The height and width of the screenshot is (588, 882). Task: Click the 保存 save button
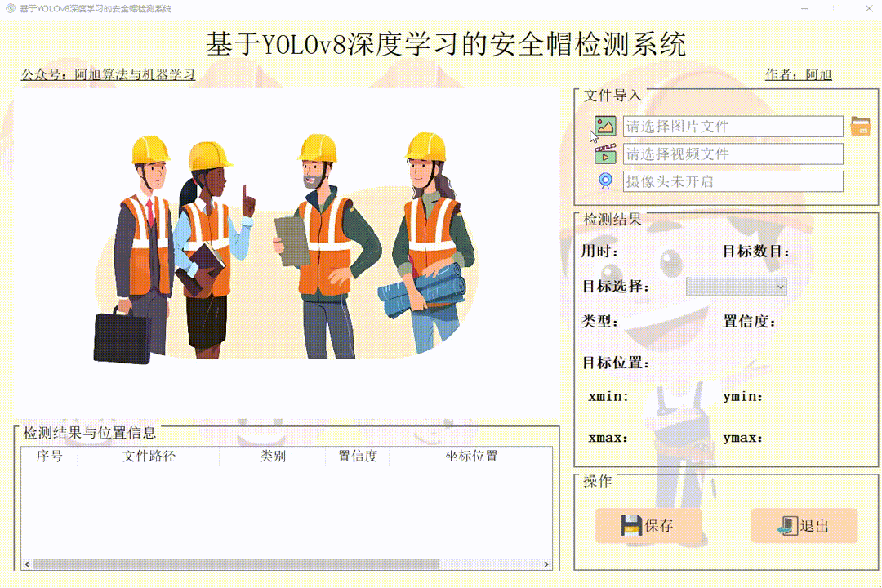coord(649,526)
